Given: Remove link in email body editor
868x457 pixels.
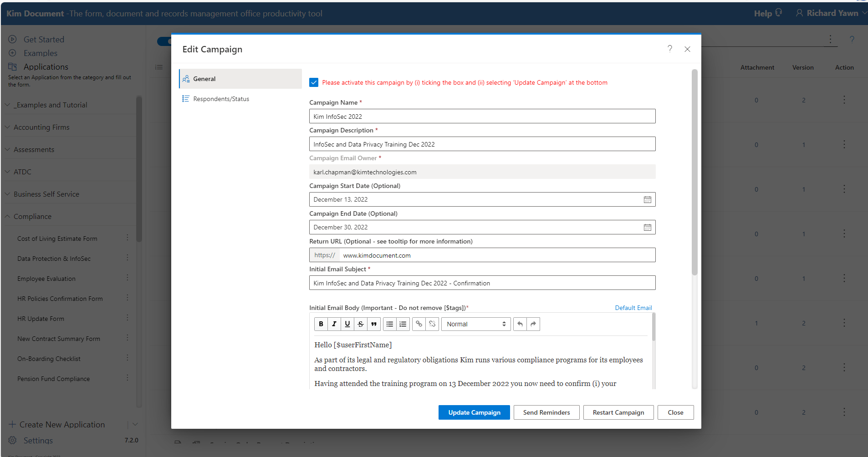Looking at the screenshot, I should point(432,324).
